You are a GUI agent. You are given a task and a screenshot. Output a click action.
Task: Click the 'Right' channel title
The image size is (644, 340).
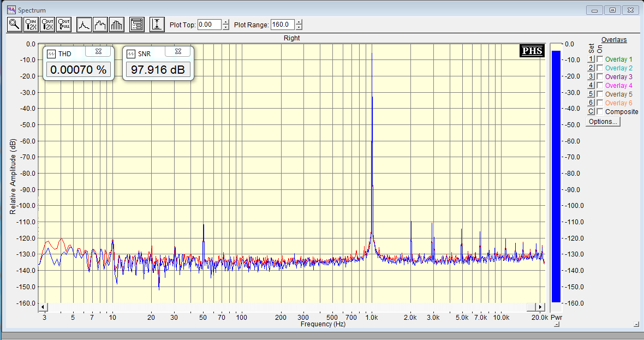pyautogui.click(x=291, y=38)
